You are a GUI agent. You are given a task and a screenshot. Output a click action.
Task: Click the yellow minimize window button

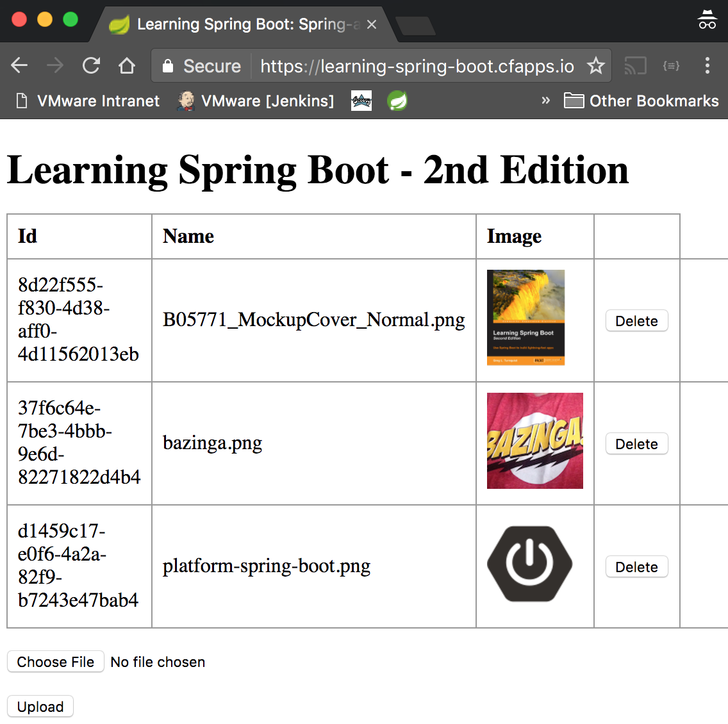[45, 19]
